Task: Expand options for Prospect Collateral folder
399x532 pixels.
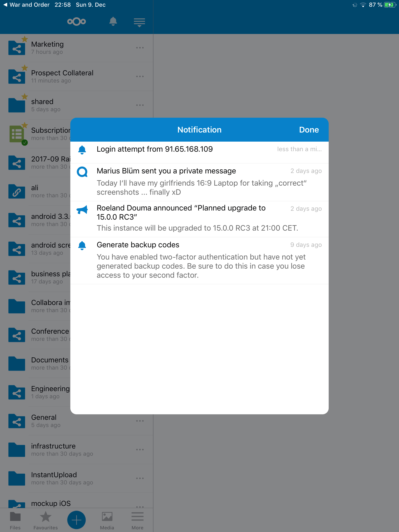Action: (140, 77)
